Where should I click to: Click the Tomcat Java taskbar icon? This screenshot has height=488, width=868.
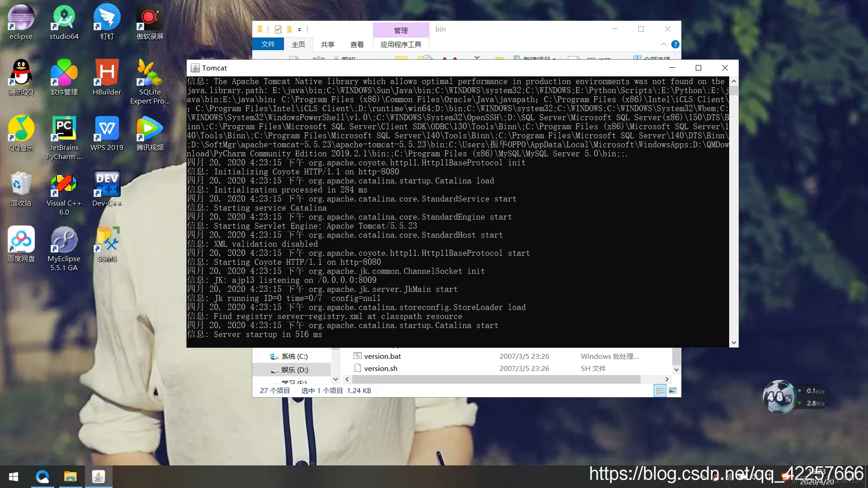[99, 477]
